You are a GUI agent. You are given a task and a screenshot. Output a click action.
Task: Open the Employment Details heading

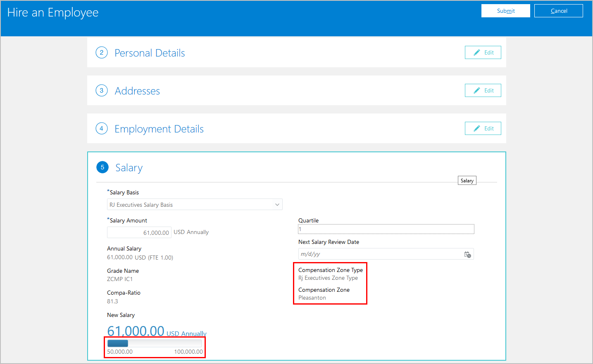tap(159, 129)
